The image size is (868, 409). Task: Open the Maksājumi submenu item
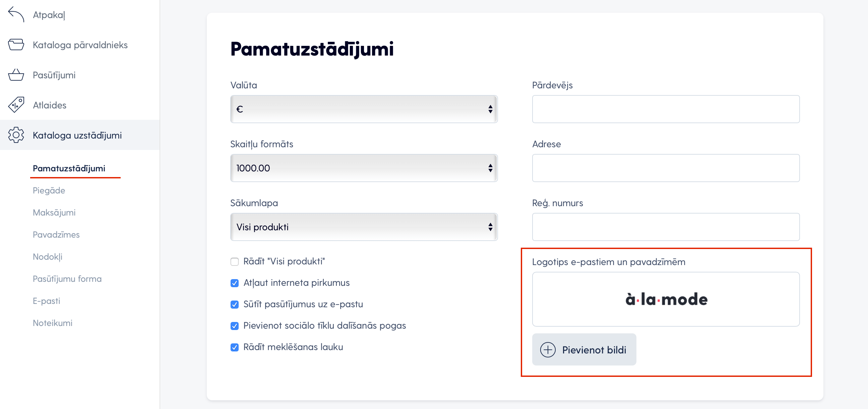(54, 213)
